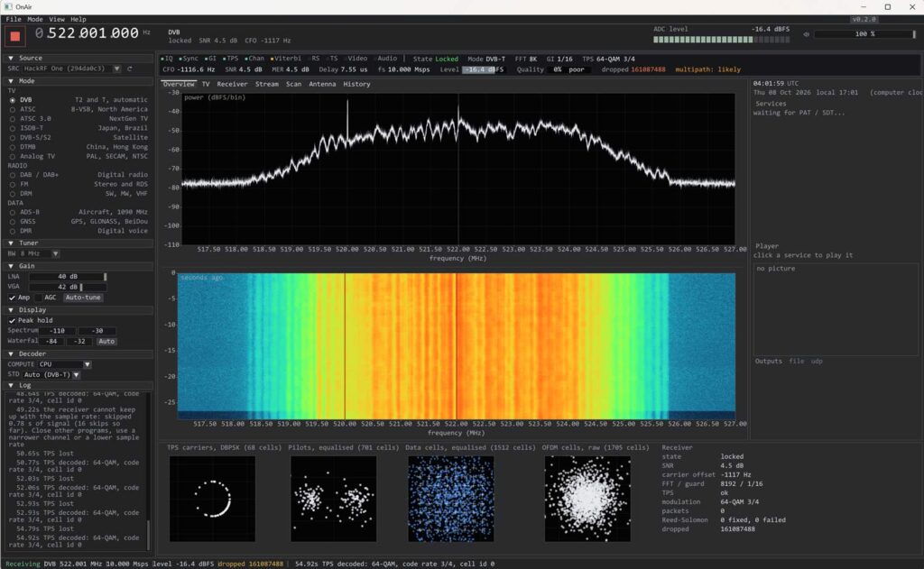Viewport: 924px width, 569px height.
Task: Mute audio via the speaker icon
Action: click(x=806, y=34)
